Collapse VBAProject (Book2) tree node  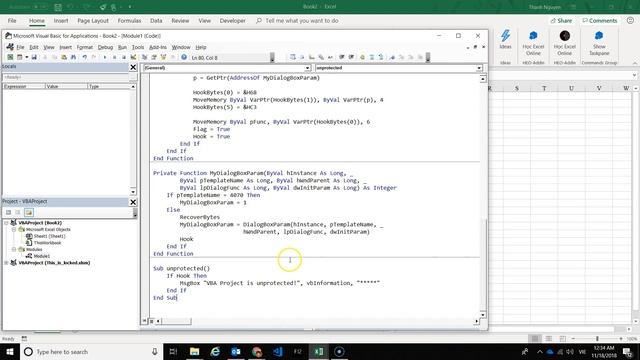[x=6, y=223]
